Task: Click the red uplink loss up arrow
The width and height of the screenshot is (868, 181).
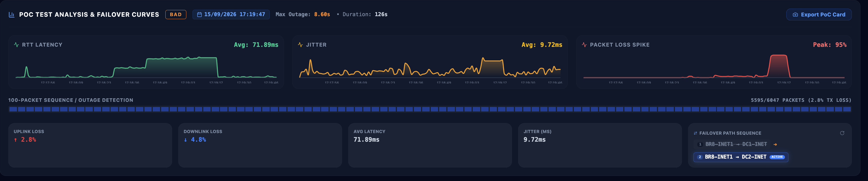Action: pyautogui.click(x=16, y=140)
